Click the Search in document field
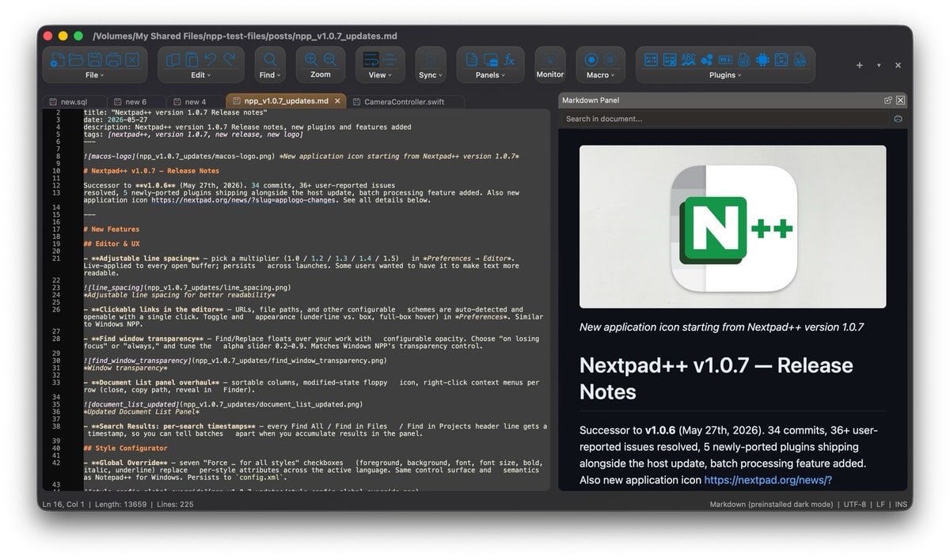The image size is (950, 560). point(724,119)
